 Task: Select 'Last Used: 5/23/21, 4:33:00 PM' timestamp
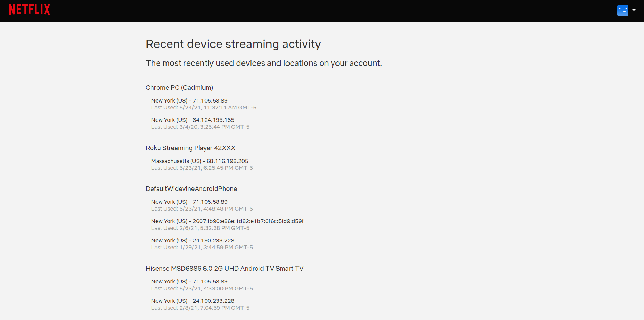point(202,289)
